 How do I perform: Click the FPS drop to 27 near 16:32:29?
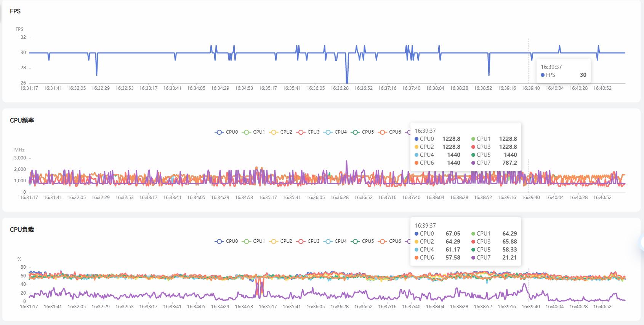point(97,75)
